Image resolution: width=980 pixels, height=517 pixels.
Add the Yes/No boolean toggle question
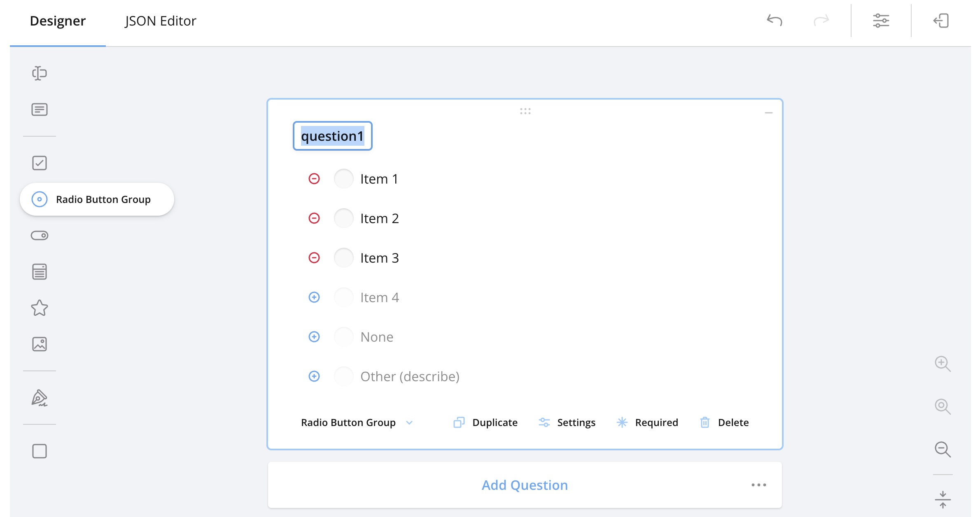click(40, 235)
